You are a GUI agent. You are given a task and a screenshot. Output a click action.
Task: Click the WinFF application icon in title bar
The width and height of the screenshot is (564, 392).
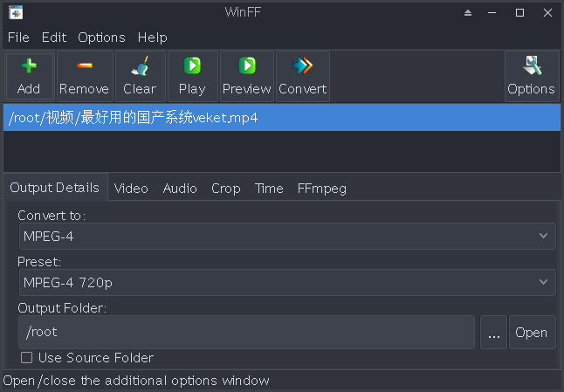click(16, 12)
